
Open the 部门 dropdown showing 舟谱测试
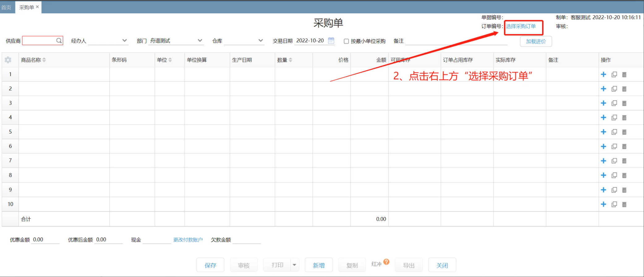[x=200, y=41]
